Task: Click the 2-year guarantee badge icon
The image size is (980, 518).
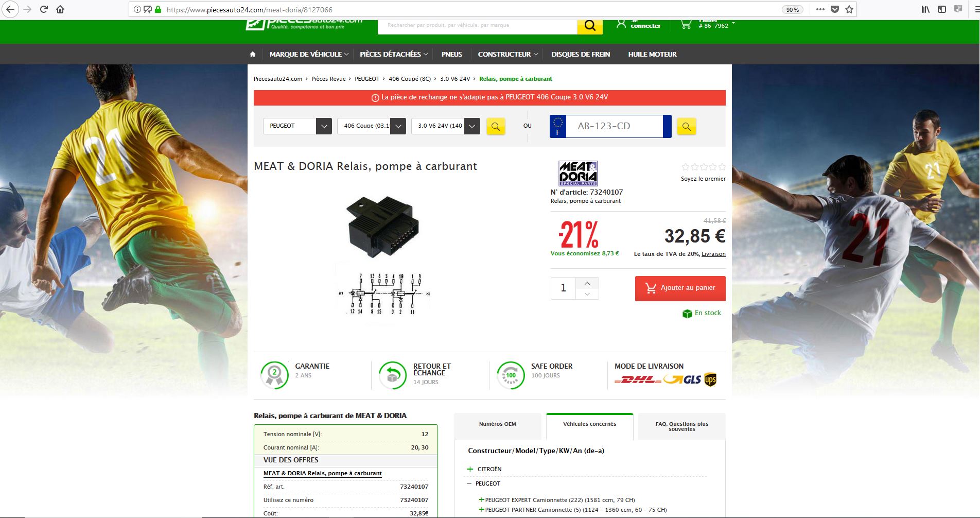Action: pos(274,375)
